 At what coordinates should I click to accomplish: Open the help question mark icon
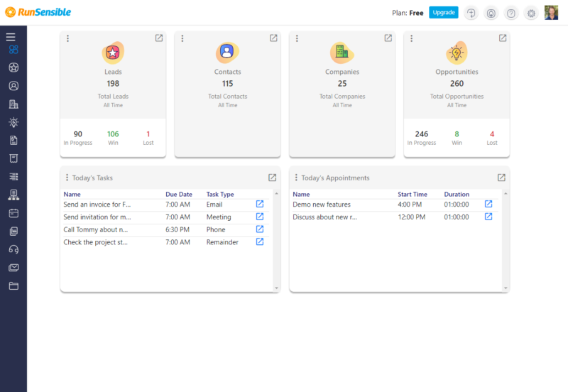coord(510,13)
